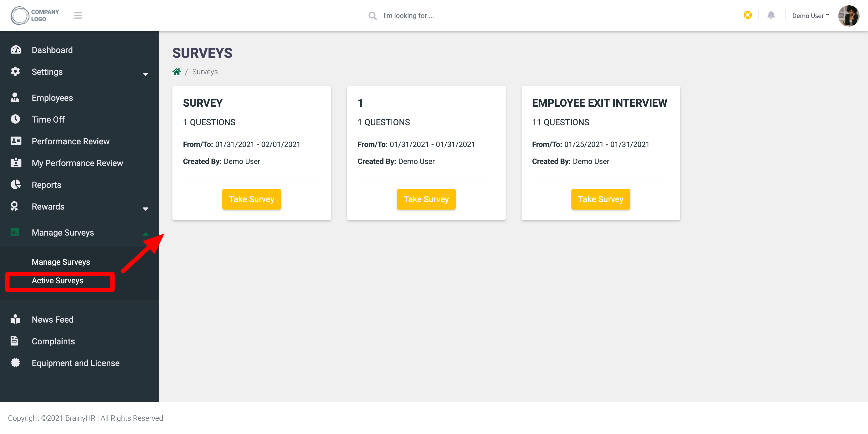Click the SURVEYS page heading
868x434 pixels.
pyautogui.click(x=202, y=53)
